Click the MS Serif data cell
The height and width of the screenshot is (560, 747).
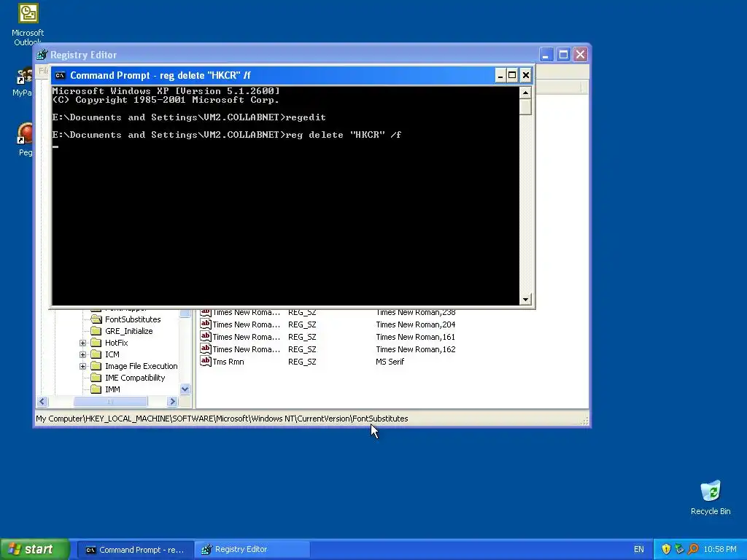point(390,362)
